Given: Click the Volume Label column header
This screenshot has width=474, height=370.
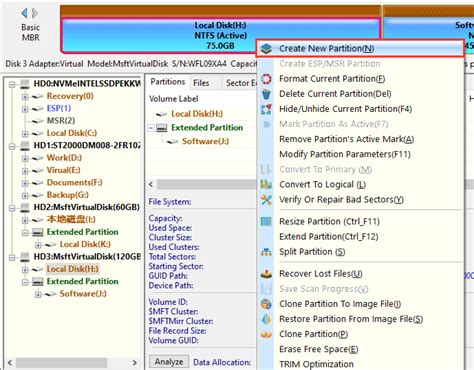Looking at the screenshot, I should [174, 99].
